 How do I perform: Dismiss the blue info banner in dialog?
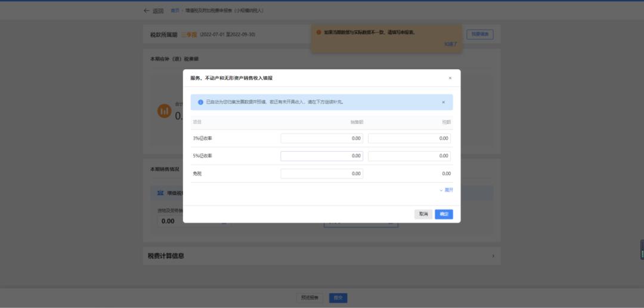coord(443,102)
